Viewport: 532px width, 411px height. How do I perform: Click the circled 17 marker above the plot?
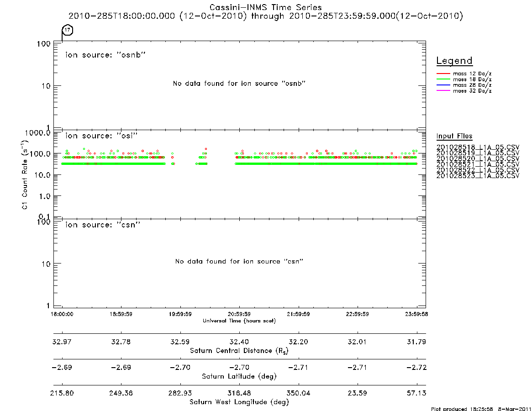[68, 30]
